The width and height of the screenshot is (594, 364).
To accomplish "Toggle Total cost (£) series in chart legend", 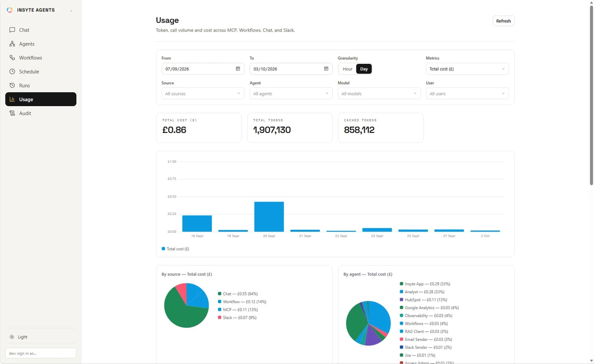I will pos(176,249).
